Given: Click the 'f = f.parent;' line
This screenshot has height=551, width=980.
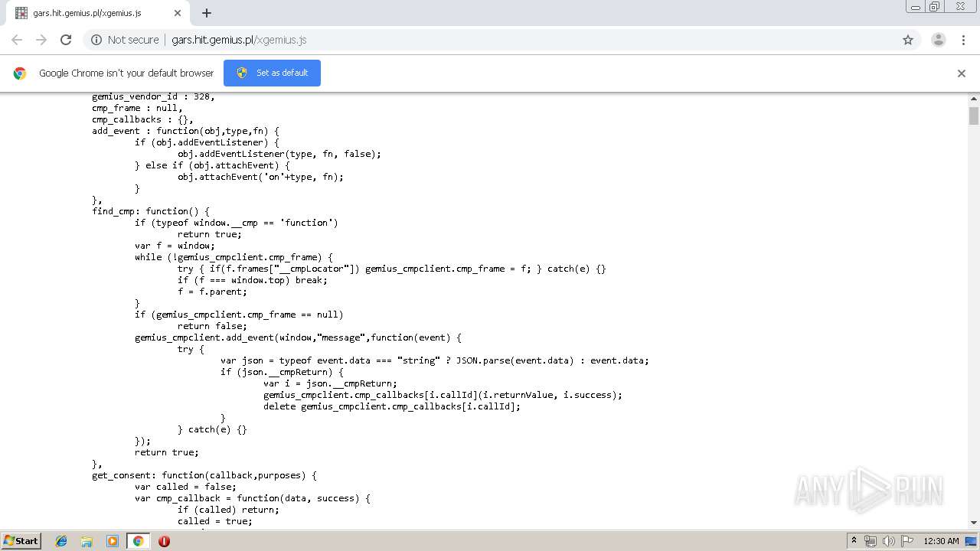Looking at the screenshot, I should pyautogui.click(x=212, y=292).
